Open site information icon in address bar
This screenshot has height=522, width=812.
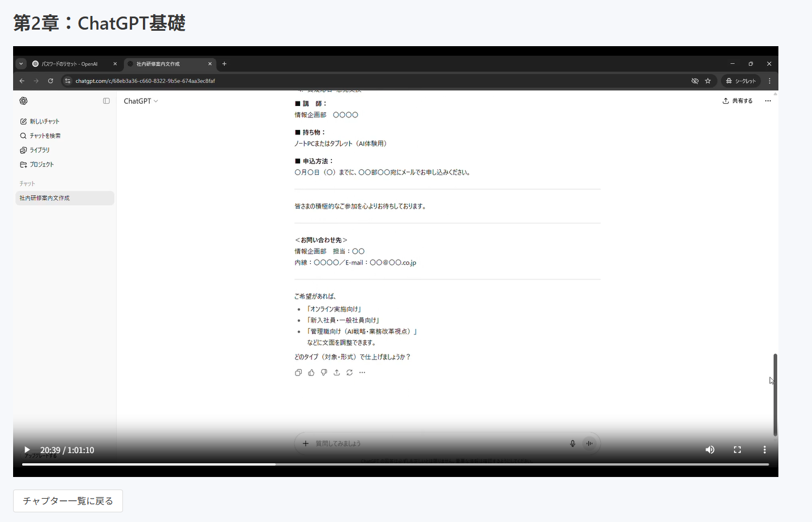pos(68,81)
